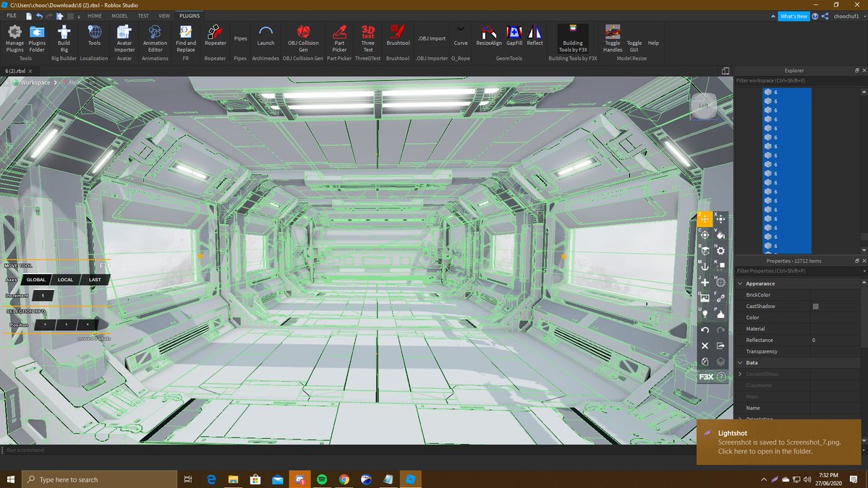Select the F3X Anchor tool
The height and width of the screenshot is (488, 868).
click(705, 266)
